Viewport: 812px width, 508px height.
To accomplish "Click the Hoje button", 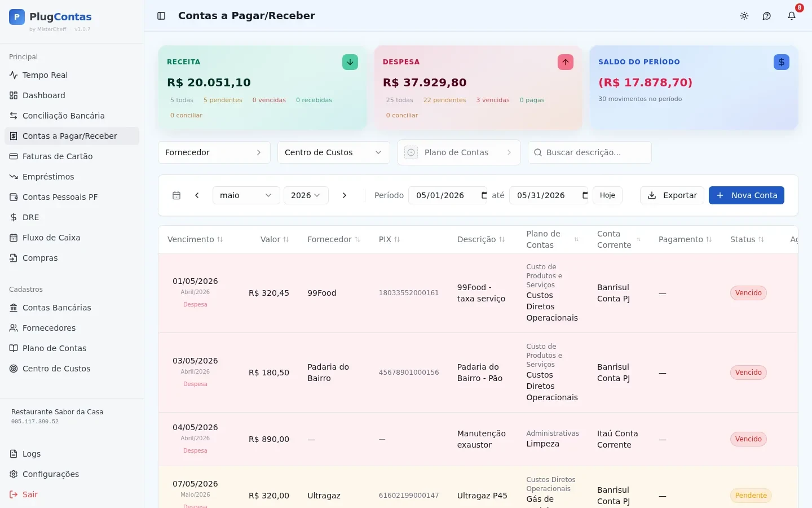I will coord(607,195).
